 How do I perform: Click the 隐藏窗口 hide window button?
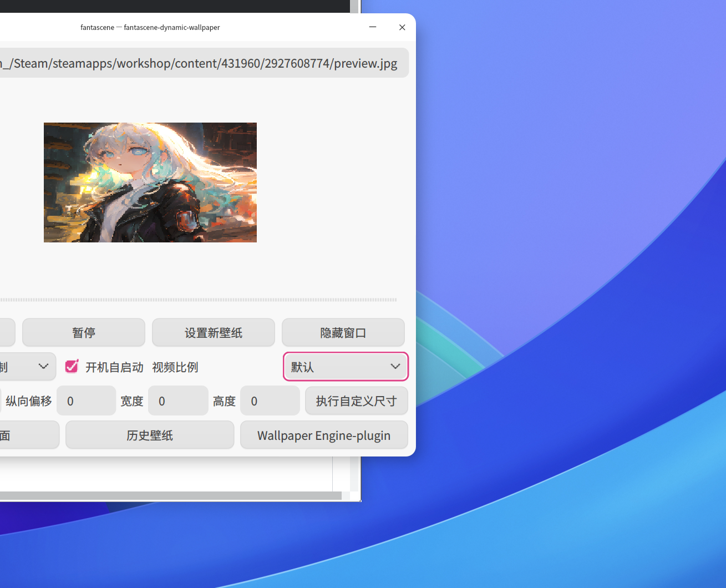343,333
